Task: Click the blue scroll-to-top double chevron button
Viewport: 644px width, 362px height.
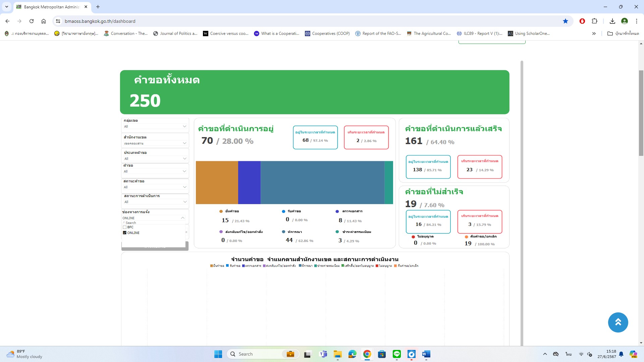Action: point(618,322)
